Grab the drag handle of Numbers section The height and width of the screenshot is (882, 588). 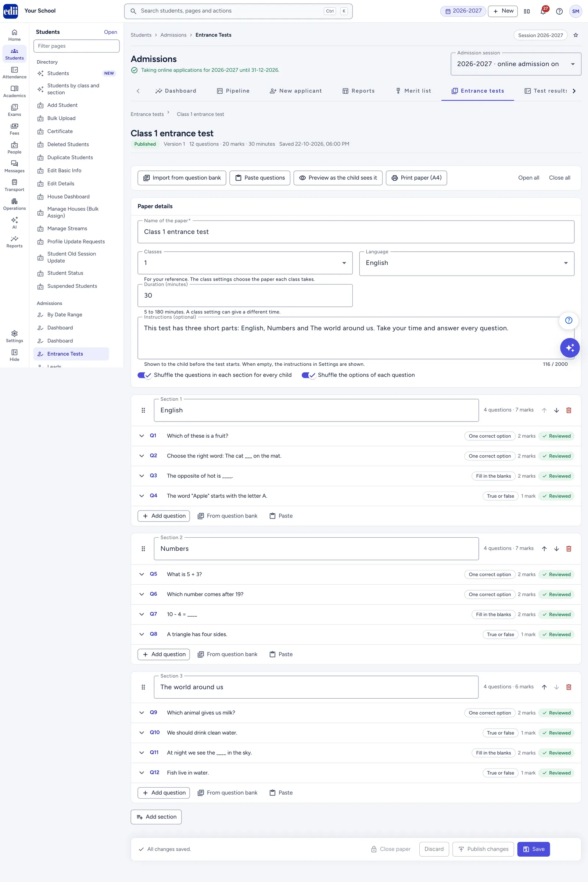click(x=143, y=549)
